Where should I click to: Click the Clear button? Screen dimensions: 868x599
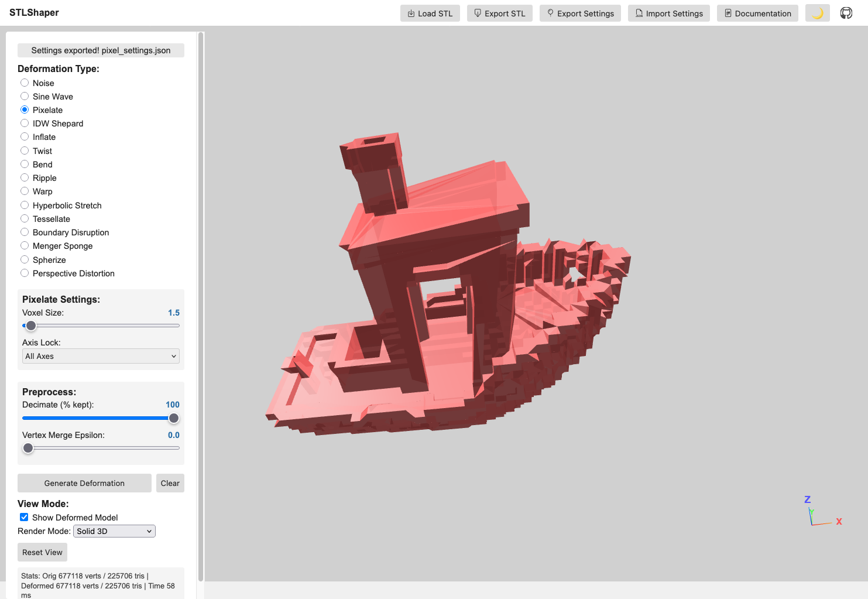(170, 483)
